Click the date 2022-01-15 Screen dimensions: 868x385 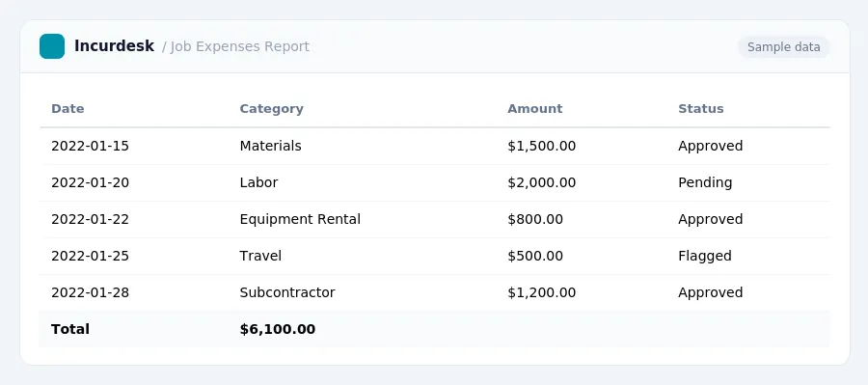[90, 147]
